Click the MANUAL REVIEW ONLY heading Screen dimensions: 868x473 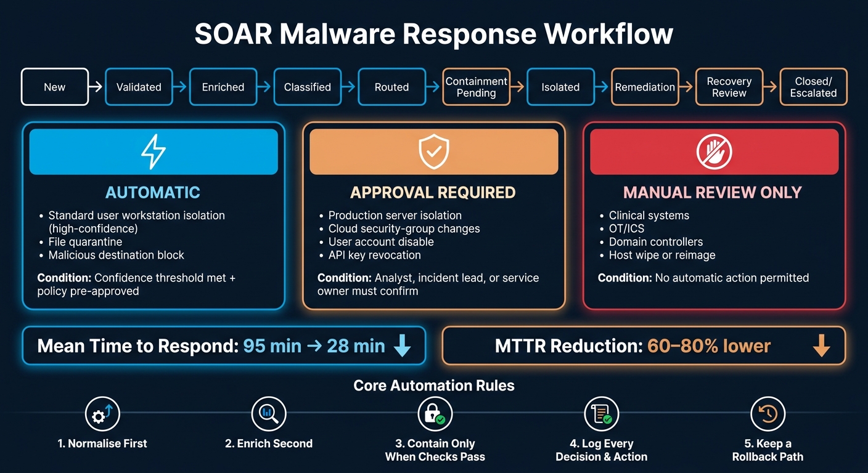[x=713, y=192]
